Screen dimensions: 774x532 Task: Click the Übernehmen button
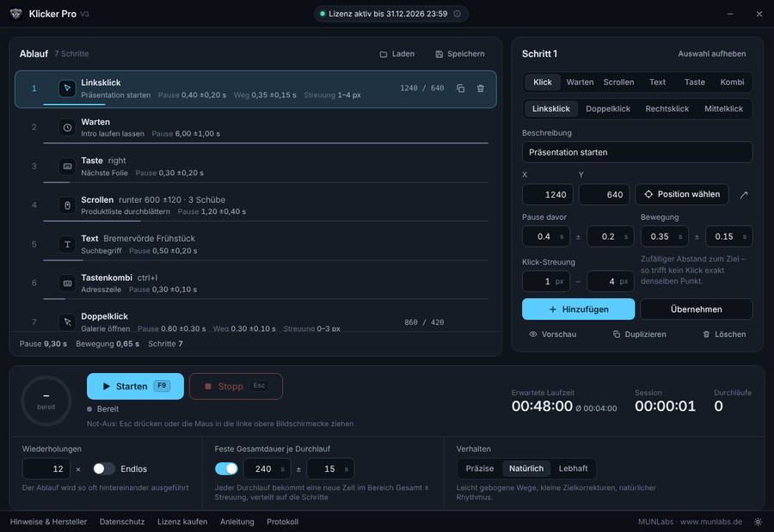click(696, 309)
